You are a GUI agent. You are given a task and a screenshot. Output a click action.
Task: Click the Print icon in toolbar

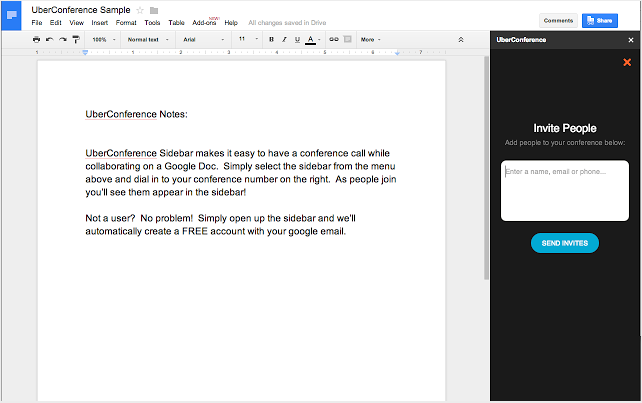(36, 39)
